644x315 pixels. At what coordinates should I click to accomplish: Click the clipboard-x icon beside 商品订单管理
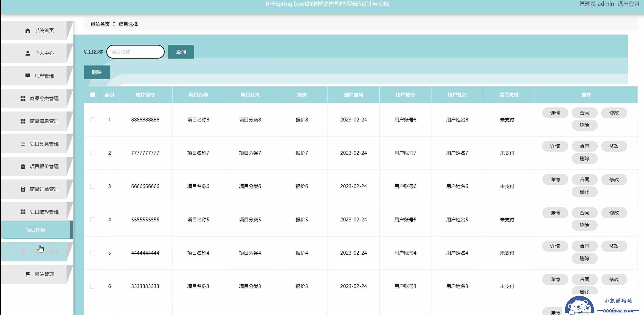pos(23,189)
